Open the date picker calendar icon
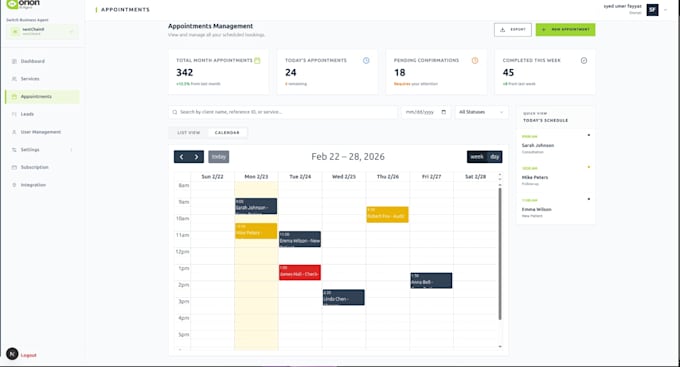 444,112
